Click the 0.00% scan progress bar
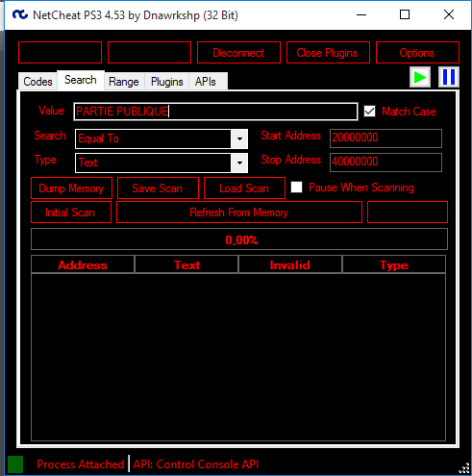This screenshot has width=472, height=476. 239,239
